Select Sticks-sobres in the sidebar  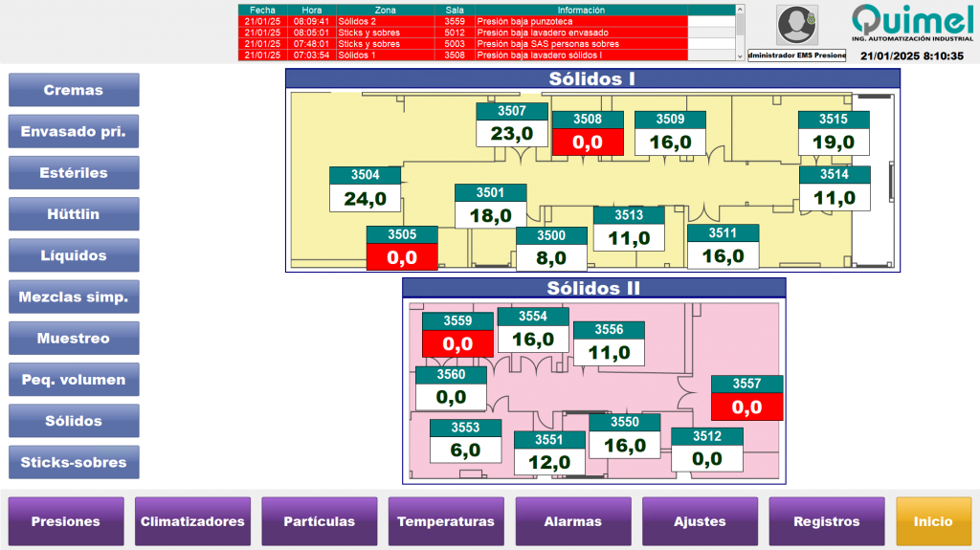tap(74, 462)
